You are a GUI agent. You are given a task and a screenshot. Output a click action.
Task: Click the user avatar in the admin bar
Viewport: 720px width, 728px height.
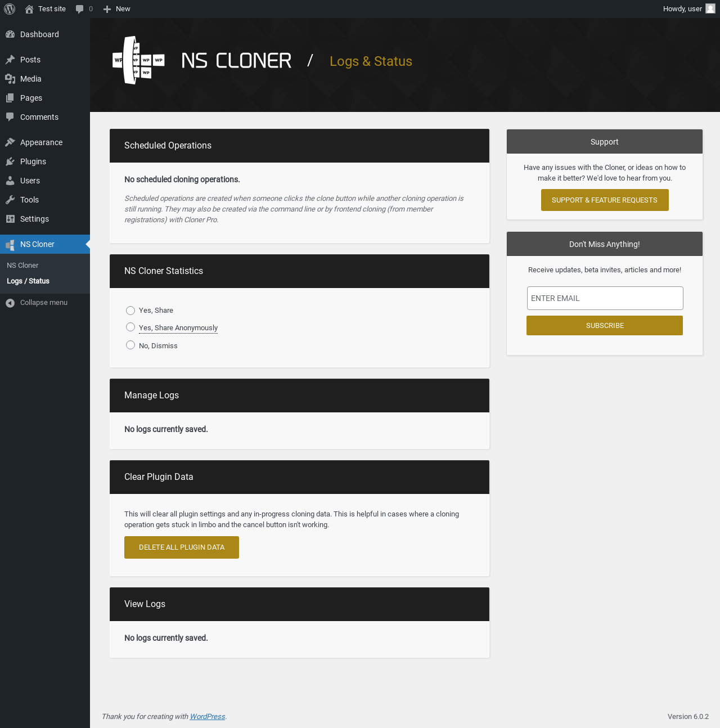(x=710, y=8)
